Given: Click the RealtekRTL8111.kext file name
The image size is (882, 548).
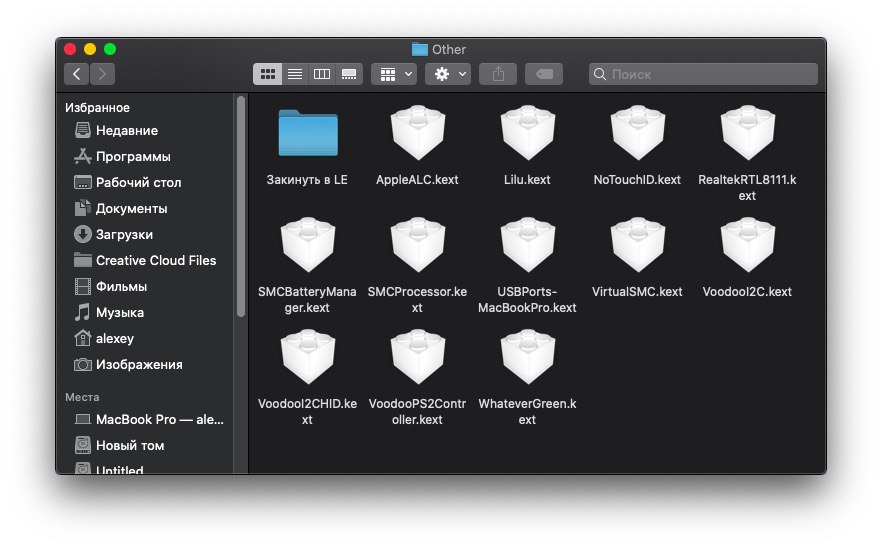Looking at the screenshot, I should pos(747,187).
